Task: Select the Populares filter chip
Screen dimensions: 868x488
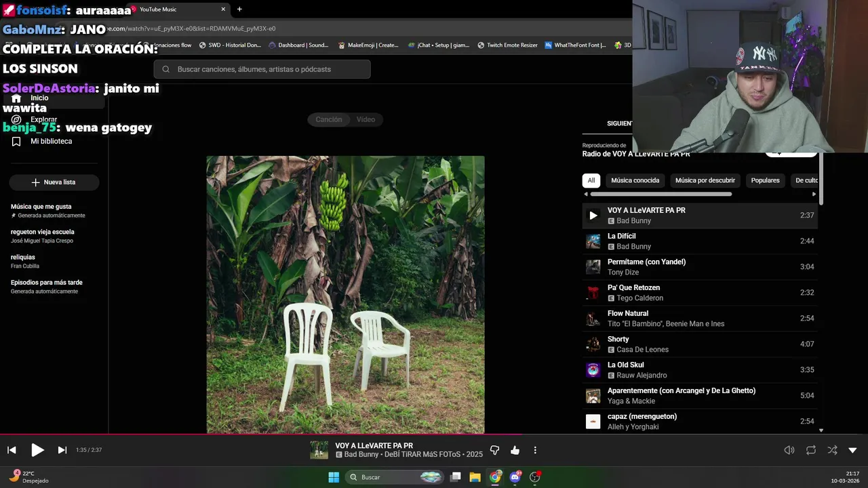Action: [765, 180]
